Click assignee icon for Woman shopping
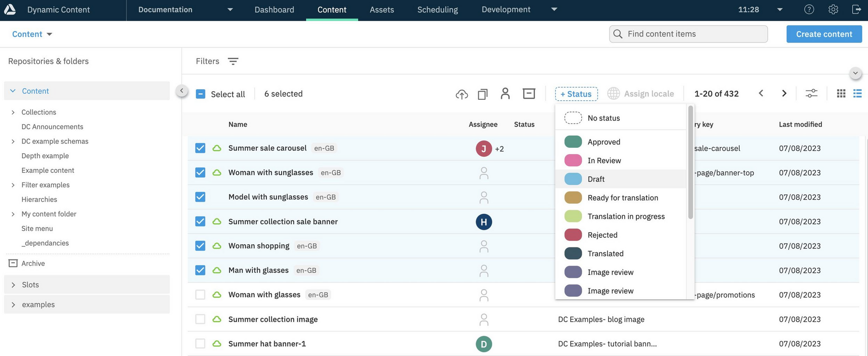Screen dimensions: 868x356 point(483,247)
